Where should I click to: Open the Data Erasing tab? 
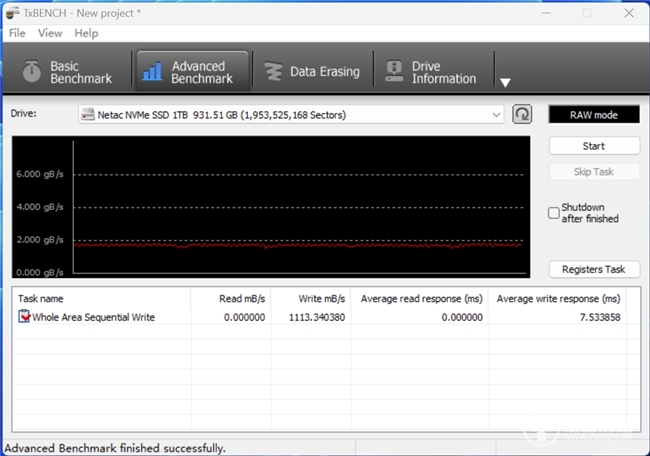313,72
